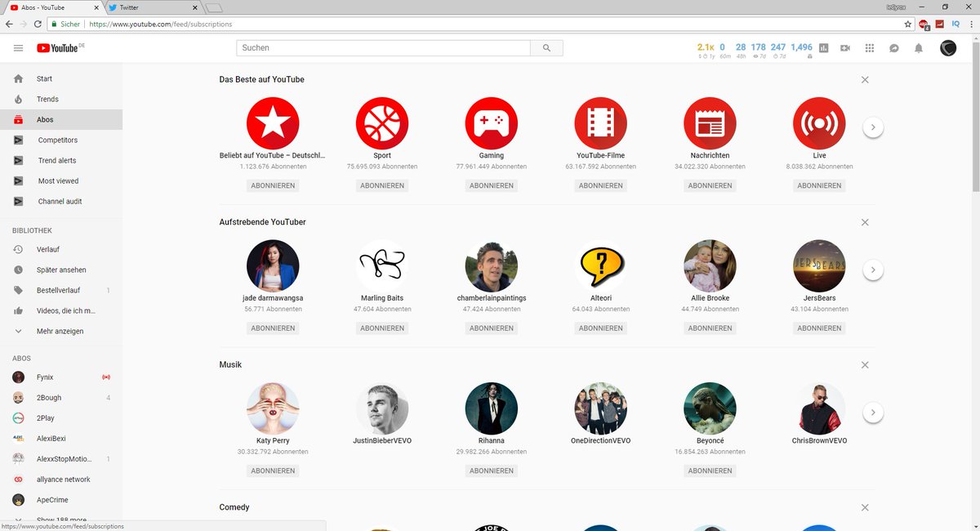Open the Sport basketball channel icon

(382, 123)
